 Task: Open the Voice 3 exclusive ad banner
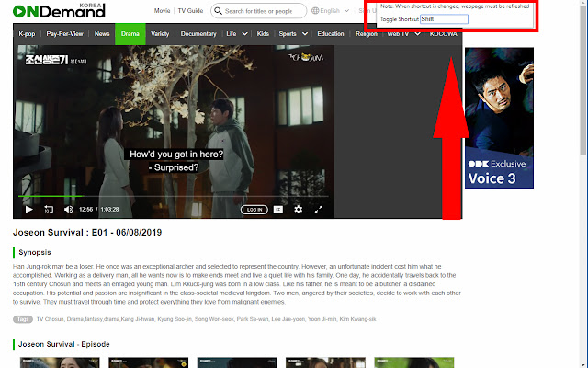tap(499, 118)
